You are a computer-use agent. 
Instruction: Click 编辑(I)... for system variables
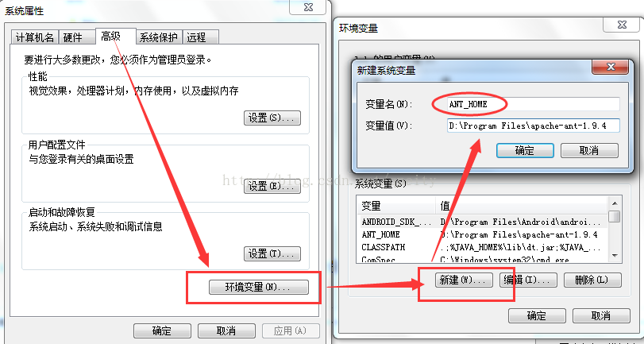528,280
